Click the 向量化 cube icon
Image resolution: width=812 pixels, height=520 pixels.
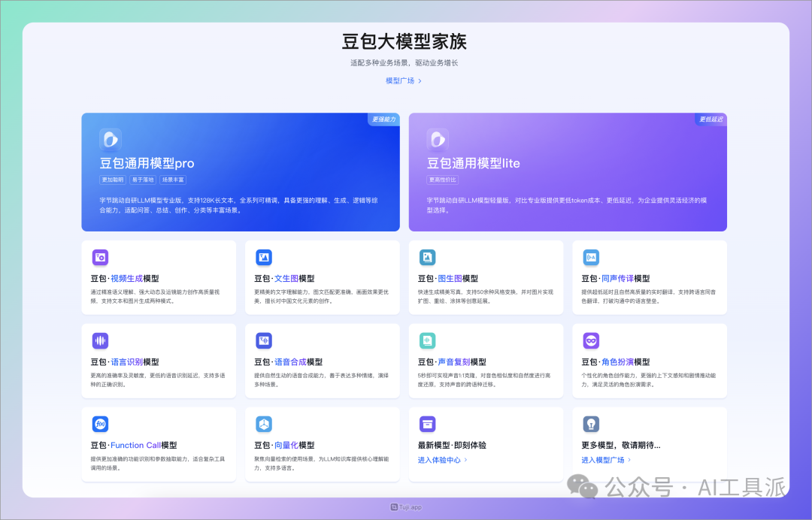click(264, 424)
